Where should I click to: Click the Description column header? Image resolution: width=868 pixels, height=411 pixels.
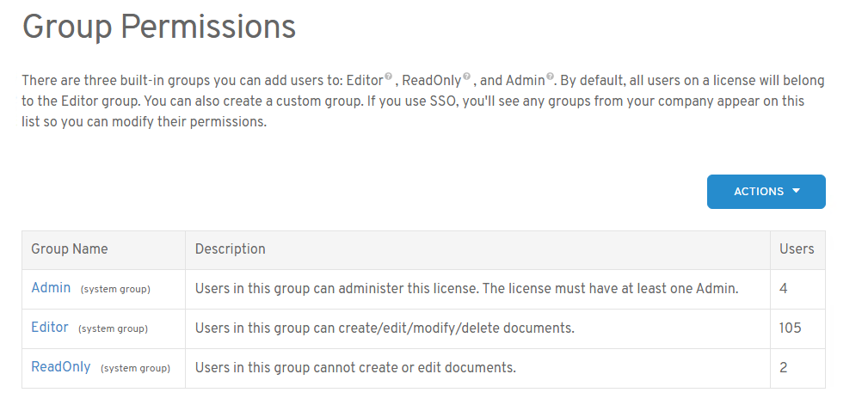tap(231, 249)
